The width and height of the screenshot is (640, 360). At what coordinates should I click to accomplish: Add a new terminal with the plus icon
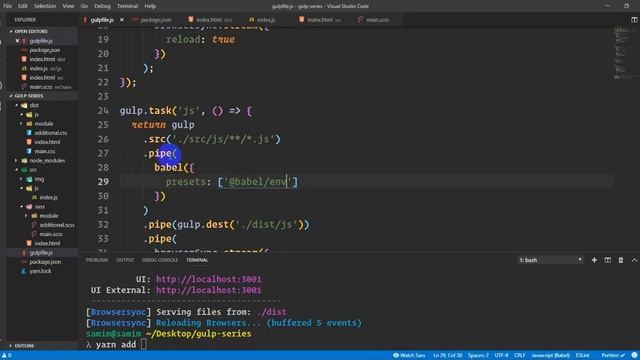594,260
